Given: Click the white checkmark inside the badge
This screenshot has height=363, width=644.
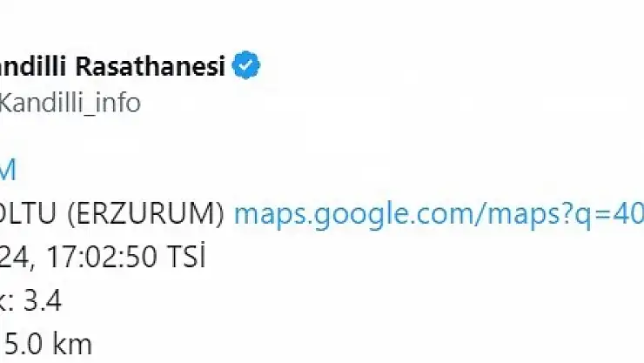Looking at the screenshot, I should click(246, 65).
